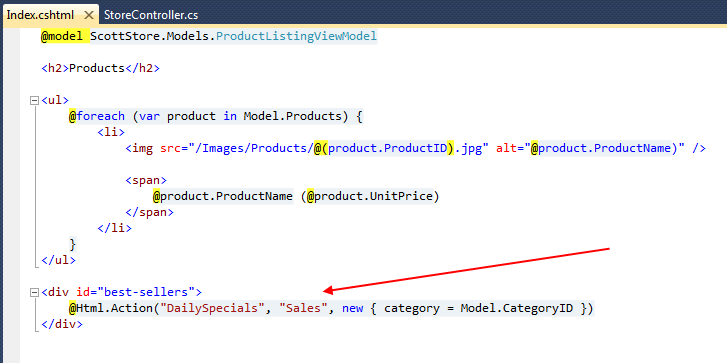Close the Index.cshtml tab
The width and height of the screenshot is (727, 363).
tap(89, 15)
